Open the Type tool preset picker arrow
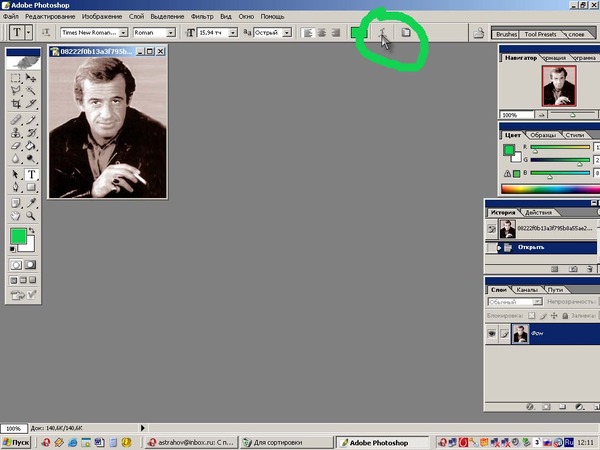The height and width of the screenshot is (450, 600). [28, 33]
